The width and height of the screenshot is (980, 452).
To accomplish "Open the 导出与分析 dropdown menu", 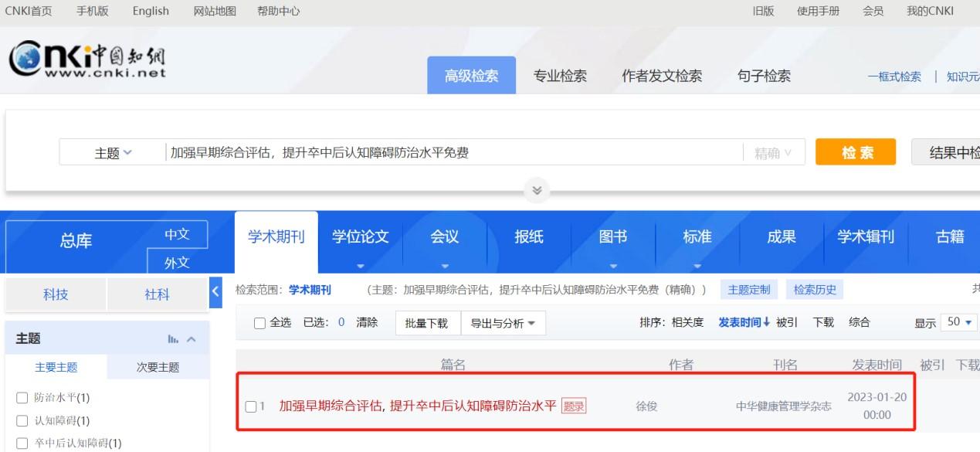I will pyautogui.click(x=503, y=323).
